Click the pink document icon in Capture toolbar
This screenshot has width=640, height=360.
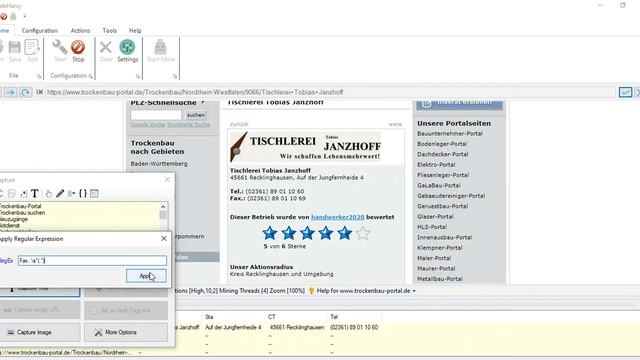(x=12, y=193)
